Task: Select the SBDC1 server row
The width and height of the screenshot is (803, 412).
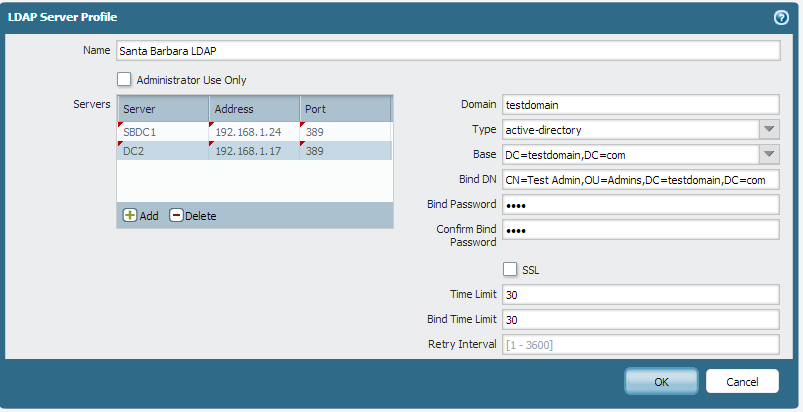Action: click(x=162, y=131)
